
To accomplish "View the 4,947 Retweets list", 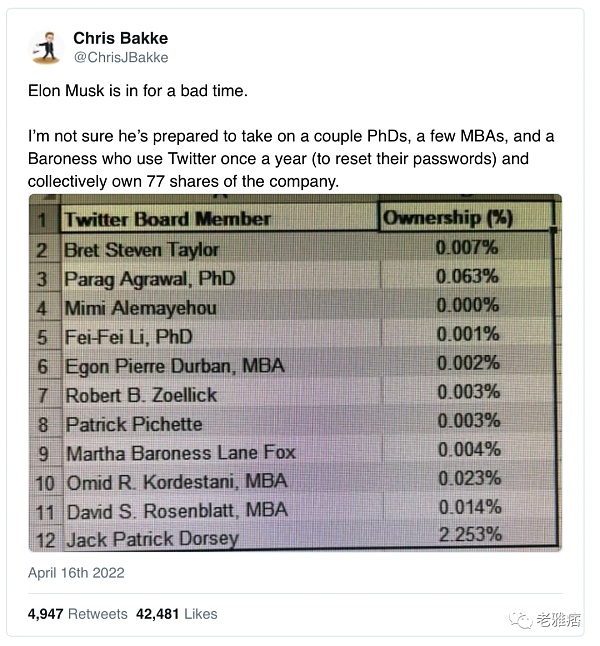I will [77, 614].
